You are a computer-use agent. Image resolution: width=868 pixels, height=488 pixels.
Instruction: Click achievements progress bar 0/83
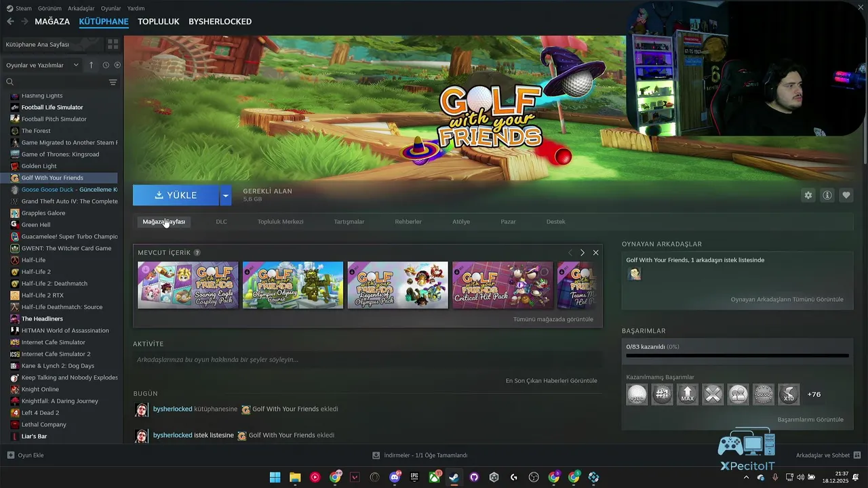737,355
